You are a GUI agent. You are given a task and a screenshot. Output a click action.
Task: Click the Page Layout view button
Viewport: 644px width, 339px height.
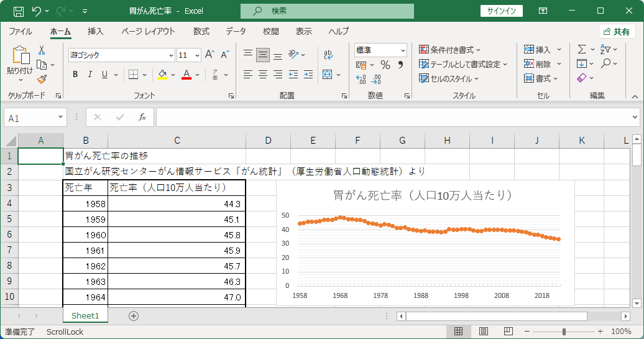point(484,331)
